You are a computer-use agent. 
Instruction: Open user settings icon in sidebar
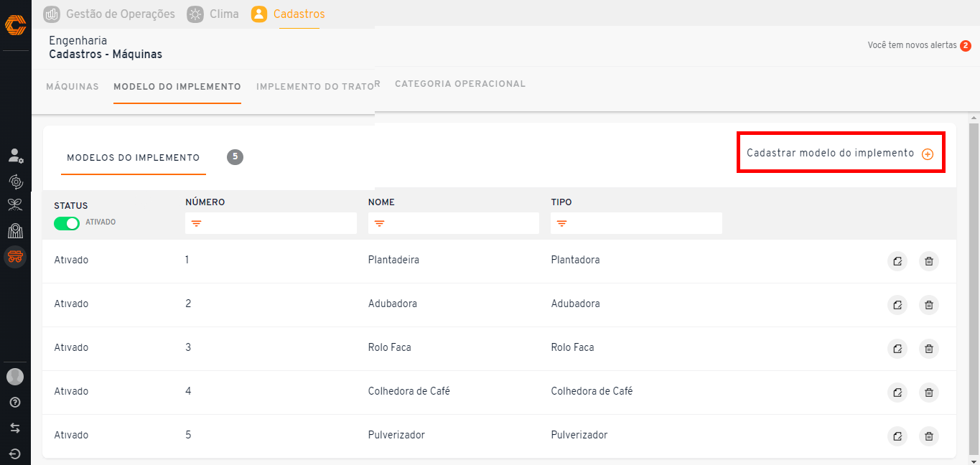click(15, 155)
